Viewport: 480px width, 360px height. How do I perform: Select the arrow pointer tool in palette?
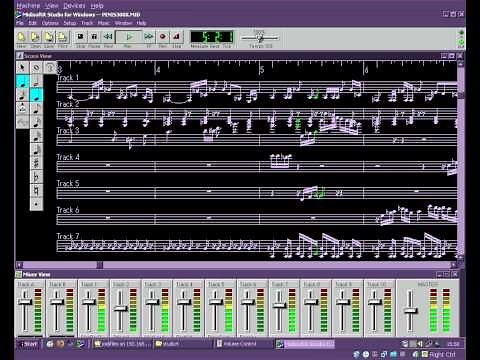(22, 68)
